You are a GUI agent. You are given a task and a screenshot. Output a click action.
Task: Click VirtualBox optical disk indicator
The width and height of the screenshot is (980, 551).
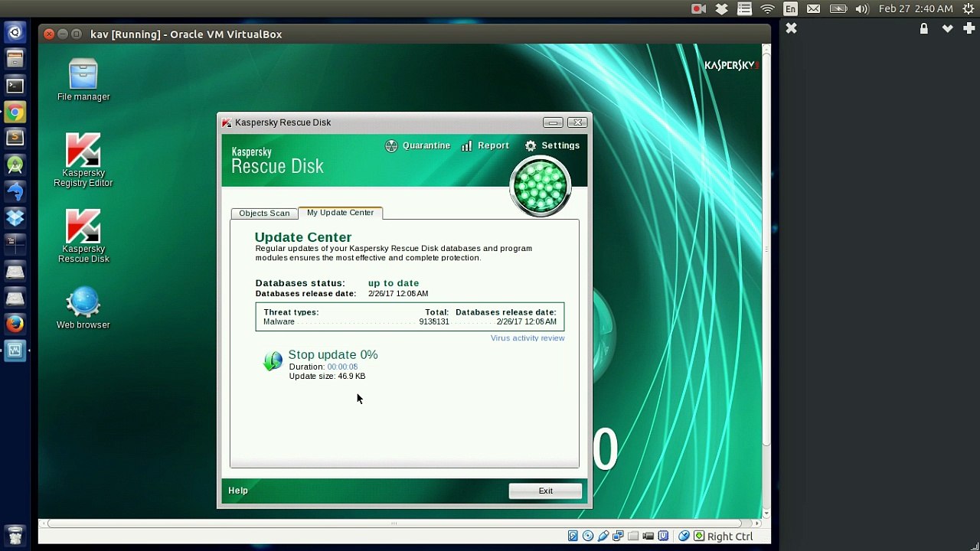point(588,536)
